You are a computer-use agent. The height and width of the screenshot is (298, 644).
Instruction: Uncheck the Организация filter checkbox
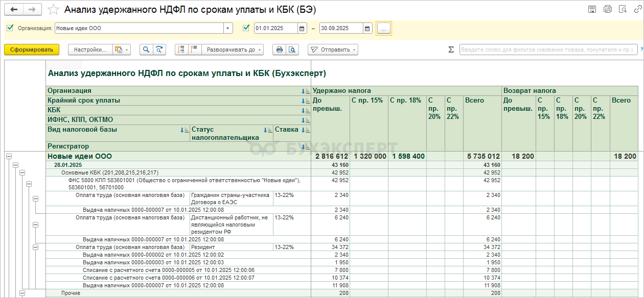click(10, 28)
